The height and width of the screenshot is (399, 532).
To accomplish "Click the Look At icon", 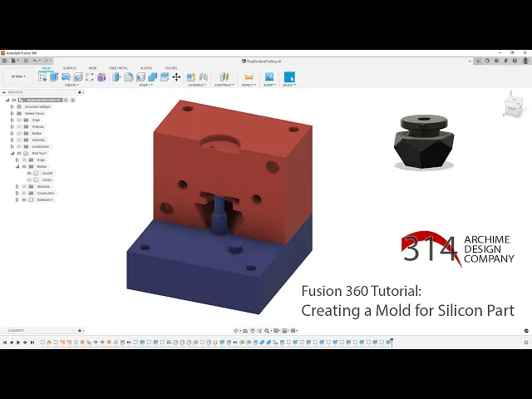I will pos(245,331).
